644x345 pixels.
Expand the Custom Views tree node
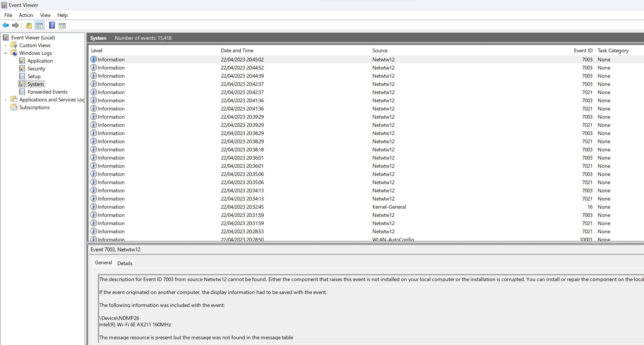tap(5, 45)
